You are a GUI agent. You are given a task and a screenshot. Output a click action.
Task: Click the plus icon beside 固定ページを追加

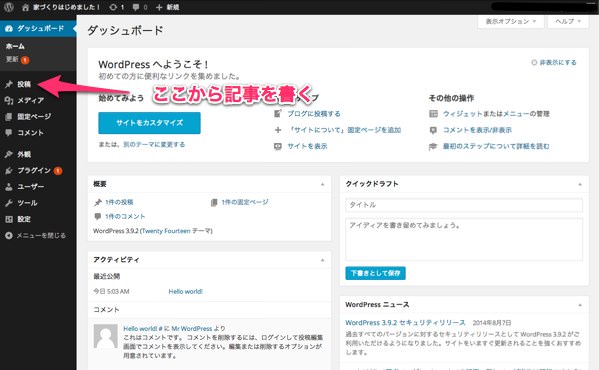278,130
